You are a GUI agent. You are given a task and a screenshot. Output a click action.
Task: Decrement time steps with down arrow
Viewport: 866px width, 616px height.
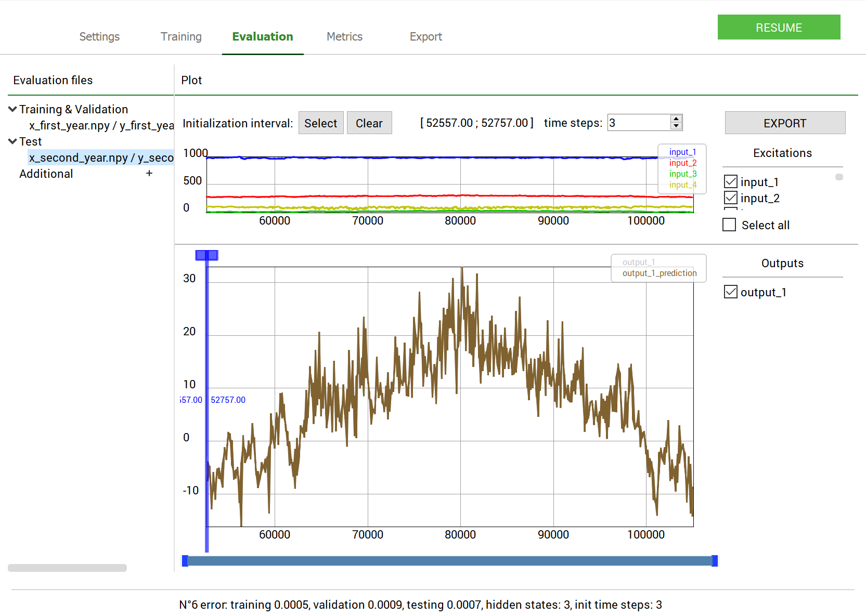(676, 126)
